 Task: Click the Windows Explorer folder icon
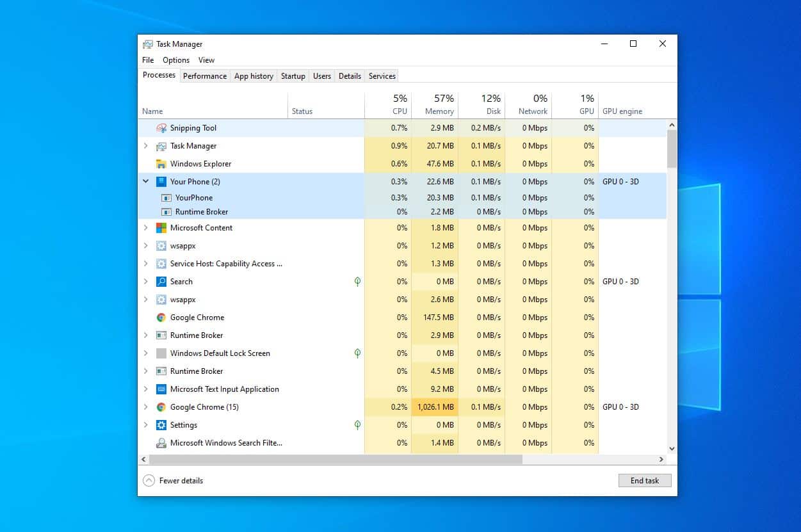click(x=161, y=163)
